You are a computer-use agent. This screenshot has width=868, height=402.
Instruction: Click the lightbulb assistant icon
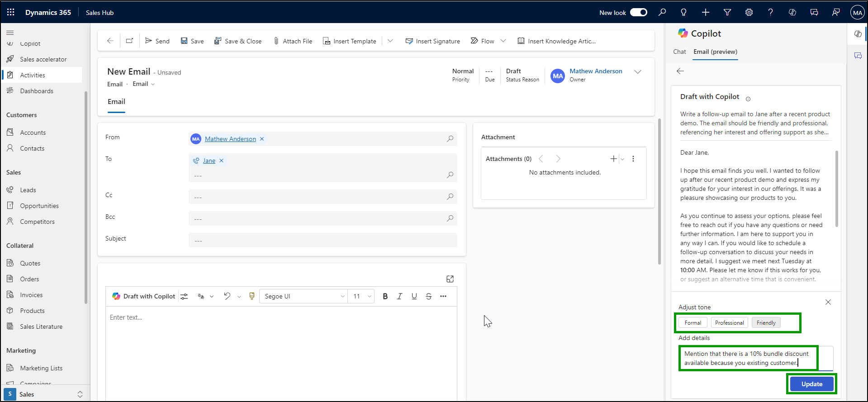click(683, 12)
